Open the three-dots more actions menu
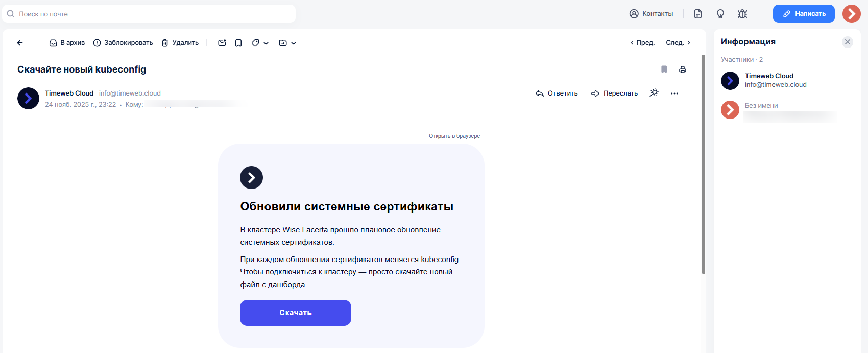868x353 pixels. pos(674,93)
